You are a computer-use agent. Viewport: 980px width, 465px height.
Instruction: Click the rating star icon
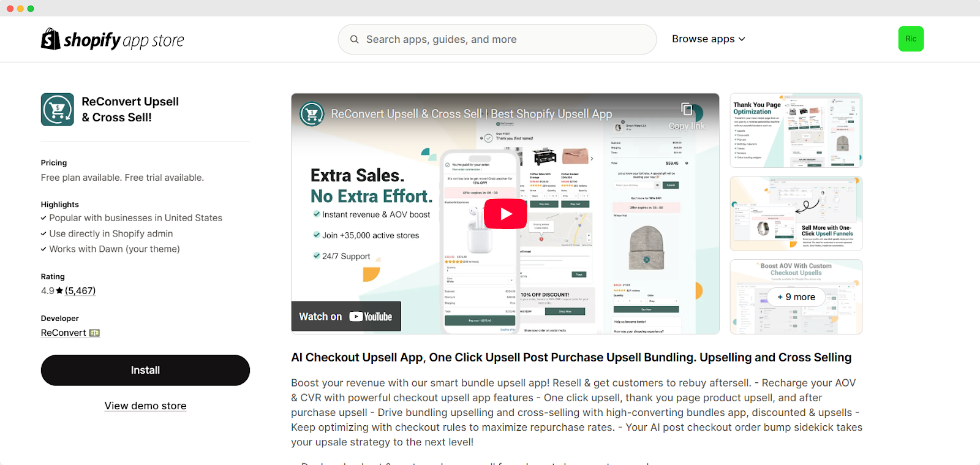tap(59, 290)
